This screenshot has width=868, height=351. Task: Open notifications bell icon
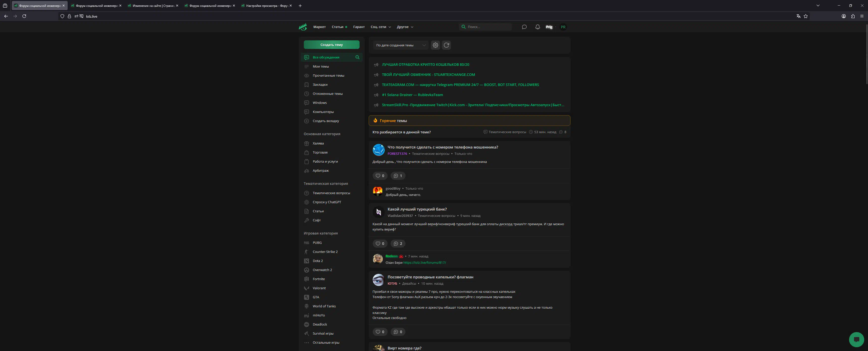click(537, 27)
